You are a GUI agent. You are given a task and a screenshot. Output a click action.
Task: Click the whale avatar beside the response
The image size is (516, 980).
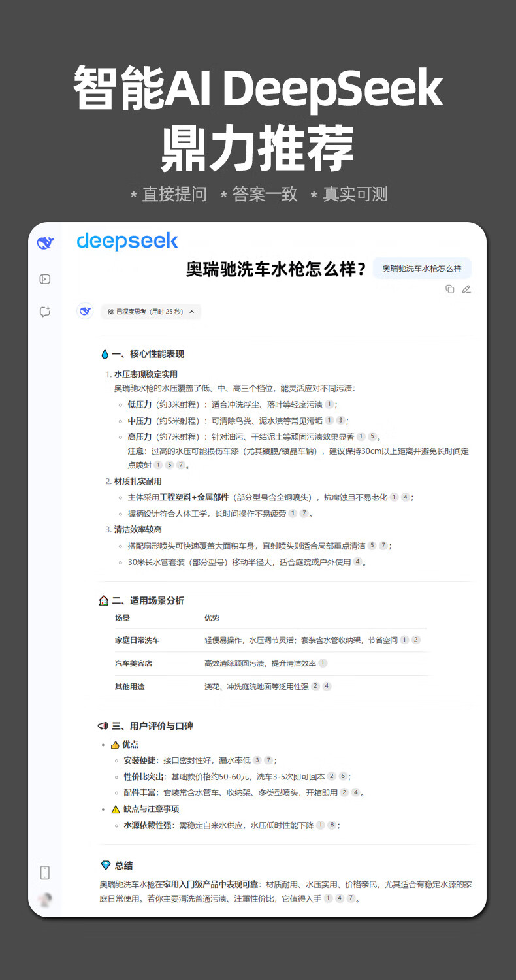pyautogui.click(x=85, y=312)
